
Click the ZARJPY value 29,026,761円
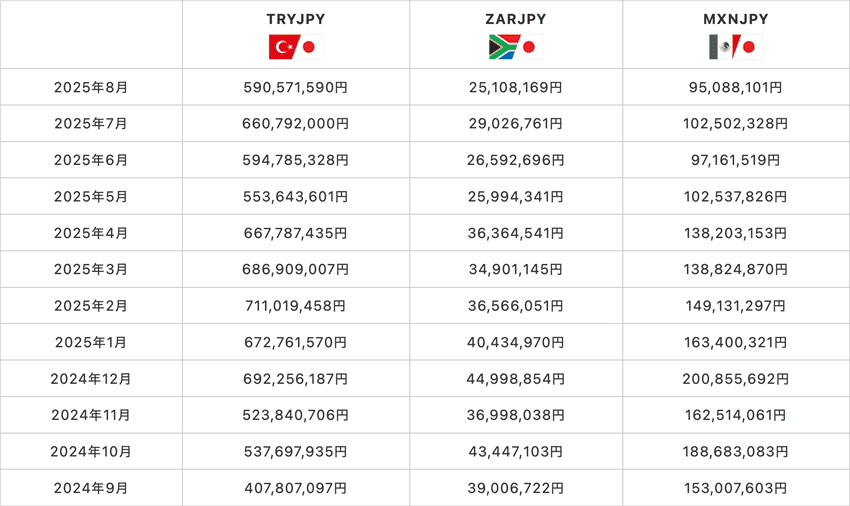pos(515,124)
